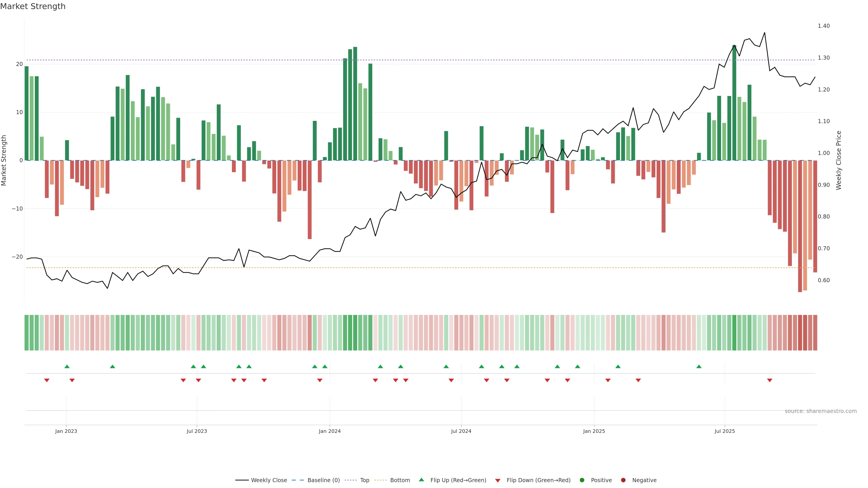Viewport: 868px width, 488px height.
Task: Click the Market Strength chart title
Action: pos(33,6)
